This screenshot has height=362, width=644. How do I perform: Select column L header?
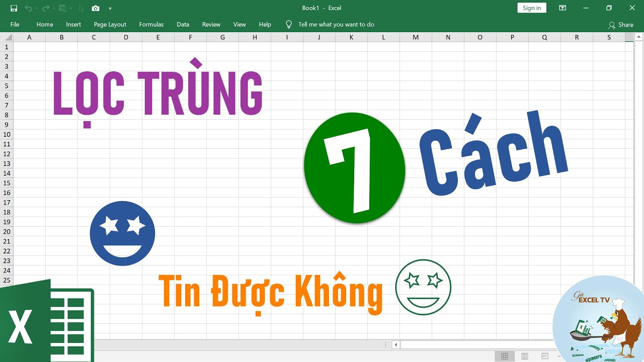pyautogui.click(x=383, y=37)
